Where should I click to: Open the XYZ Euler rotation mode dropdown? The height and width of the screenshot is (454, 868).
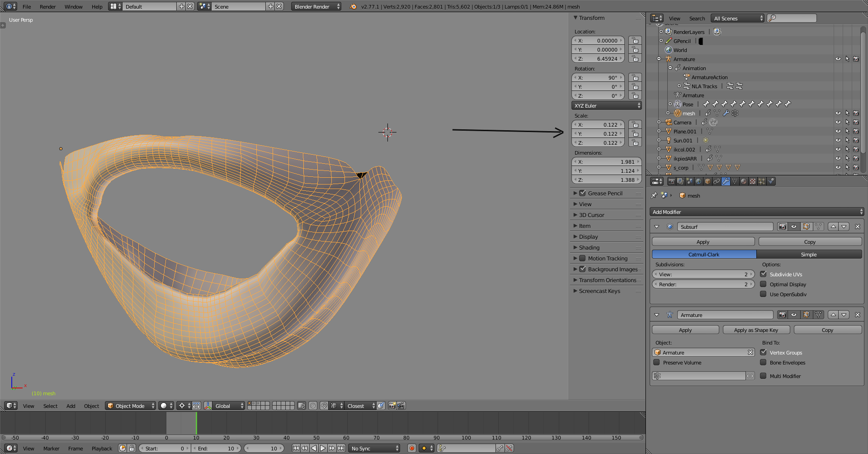pos(607,106)
